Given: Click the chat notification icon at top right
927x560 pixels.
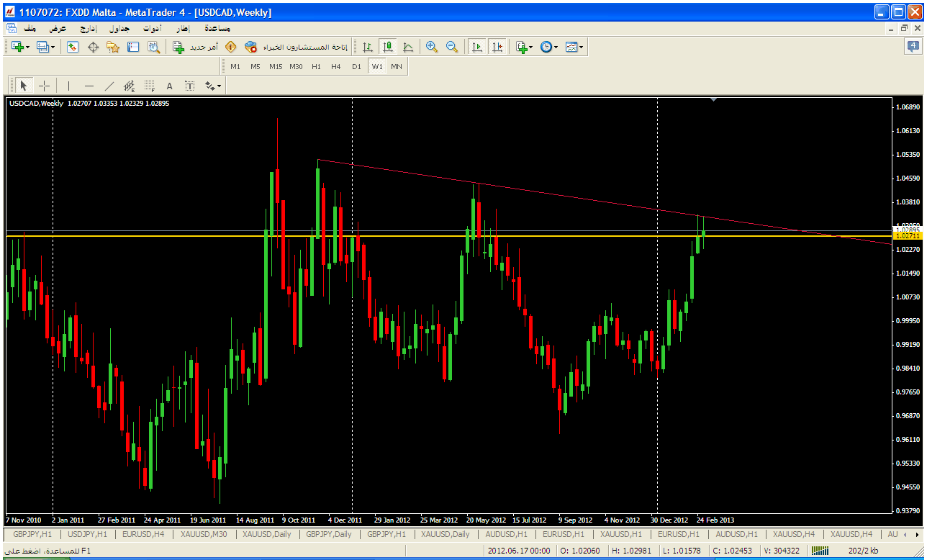Looking at the screenshot, I should coord(912,47).
